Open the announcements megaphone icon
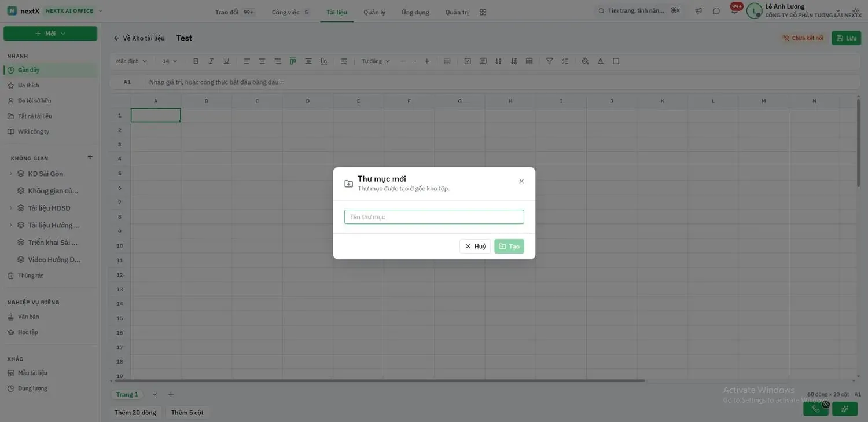The width and height of the screenshot is (868, 422). coord(698,11)
